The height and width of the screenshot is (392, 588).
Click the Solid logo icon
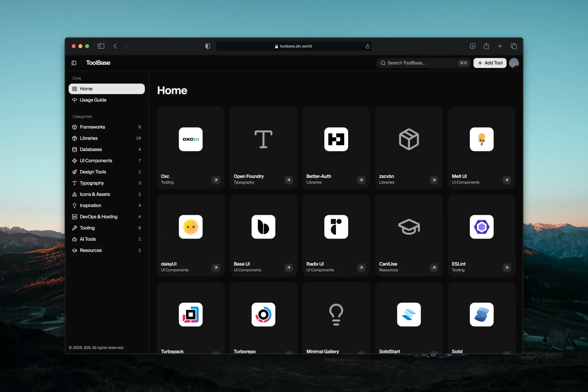tap(481, 315)
